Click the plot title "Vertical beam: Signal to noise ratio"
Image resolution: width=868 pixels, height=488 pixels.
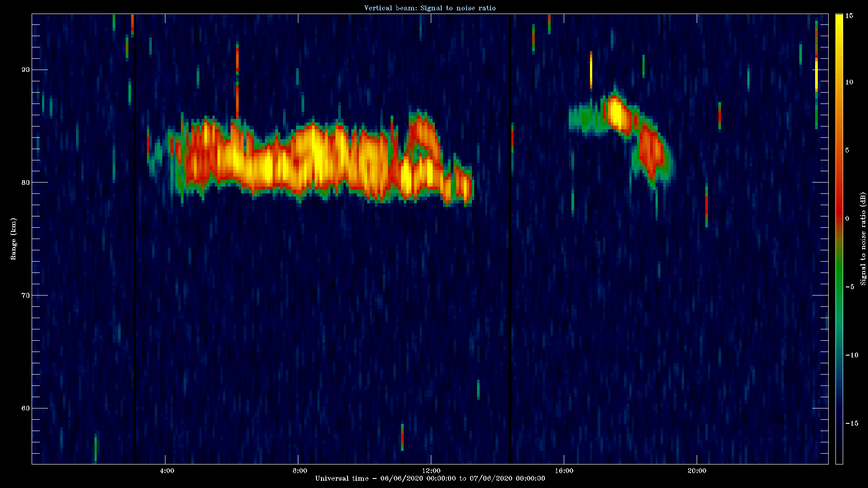coord(430,8)
